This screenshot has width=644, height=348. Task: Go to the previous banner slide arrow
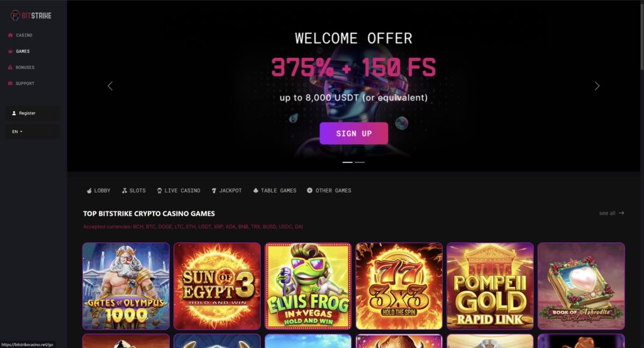pos(110,86)
